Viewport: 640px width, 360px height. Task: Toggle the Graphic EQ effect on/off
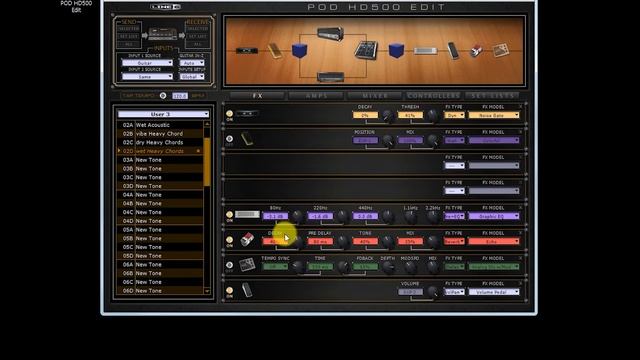(x=229, y=214)
